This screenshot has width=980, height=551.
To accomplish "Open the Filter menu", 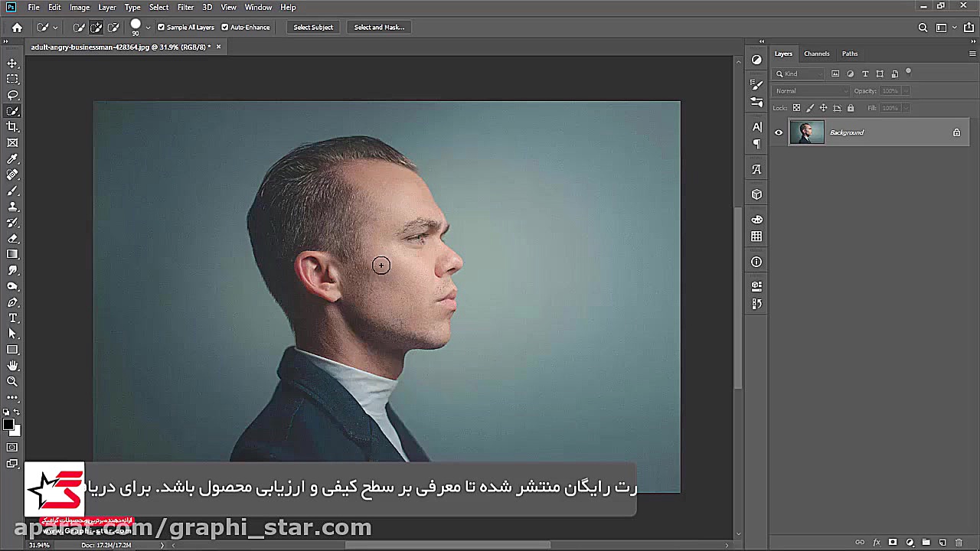I will tap(185, 7).
